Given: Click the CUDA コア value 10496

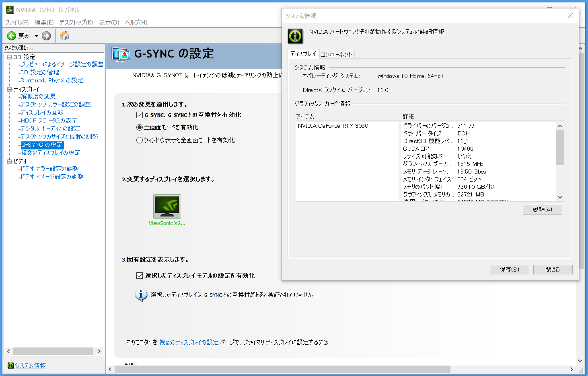Looking at the screenshot, I should 465,149.
